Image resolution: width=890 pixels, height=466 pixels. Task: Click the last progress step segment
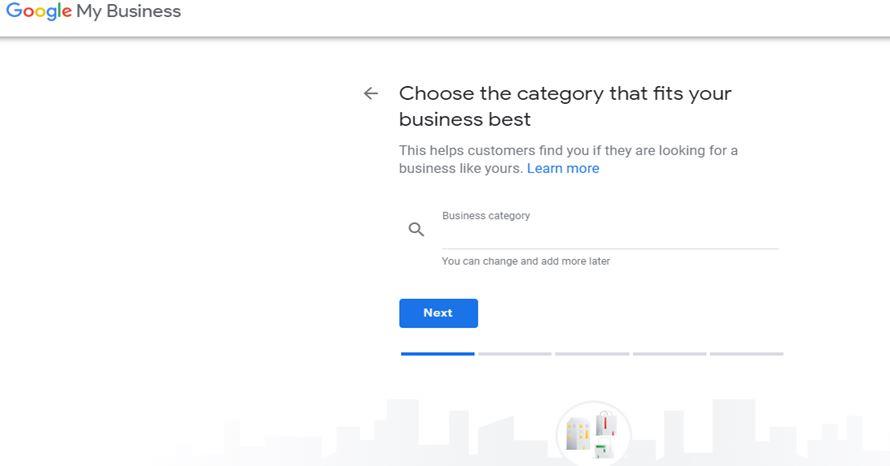746,353
